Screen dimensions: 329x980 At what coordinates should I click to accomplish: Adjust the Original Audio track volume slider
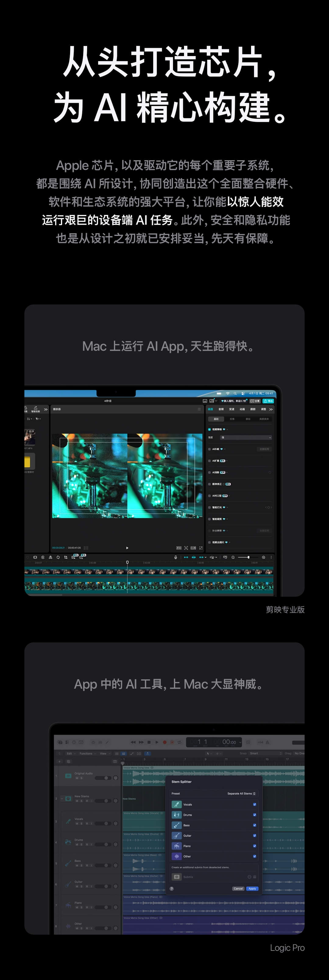click(x=103, y=778)
